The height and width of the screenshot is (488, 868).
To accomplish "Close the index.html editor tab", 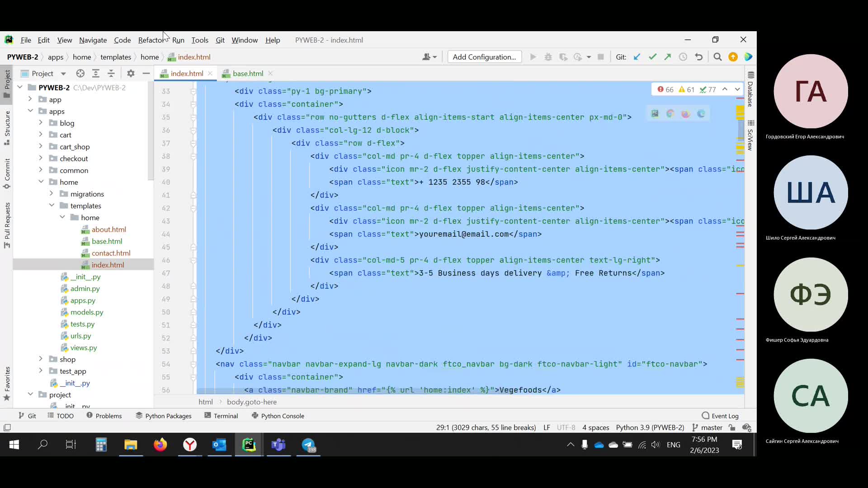I will (210, 73).
